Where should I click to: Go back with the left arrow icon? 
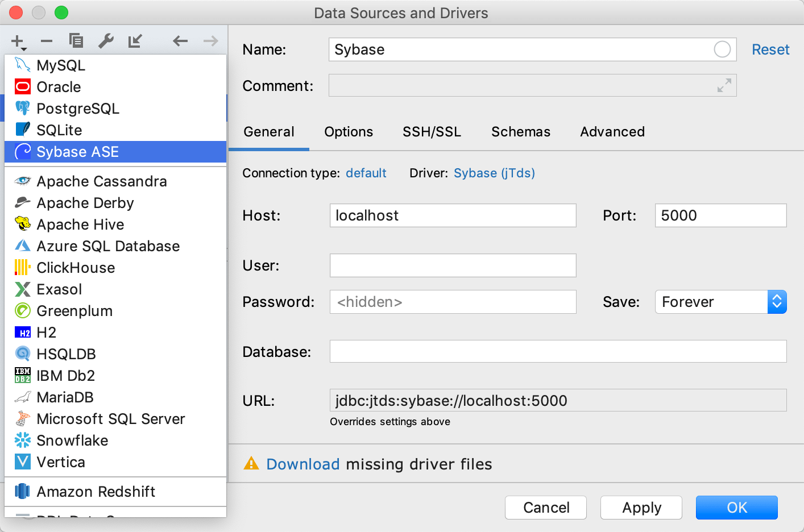coord(180,41)
